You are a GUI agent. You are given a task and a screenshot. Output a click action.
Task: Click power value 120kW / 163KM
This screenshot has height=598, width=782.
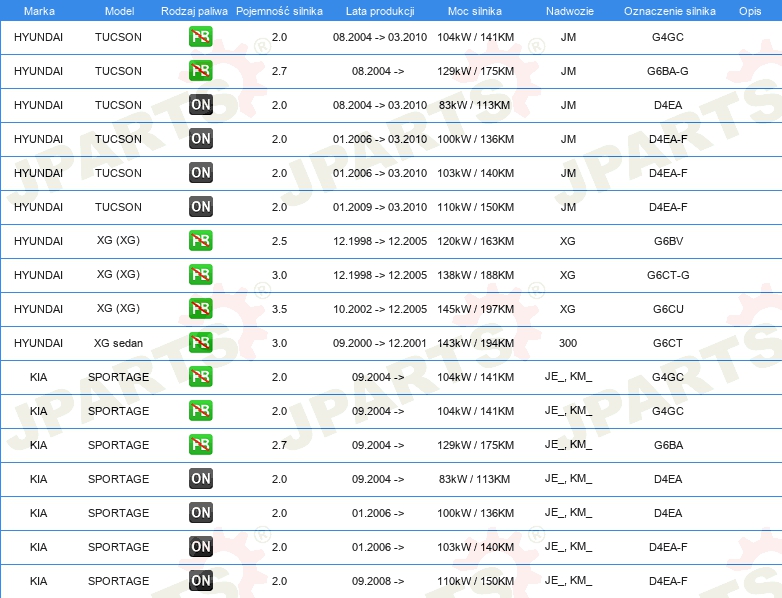click(475, 241)
